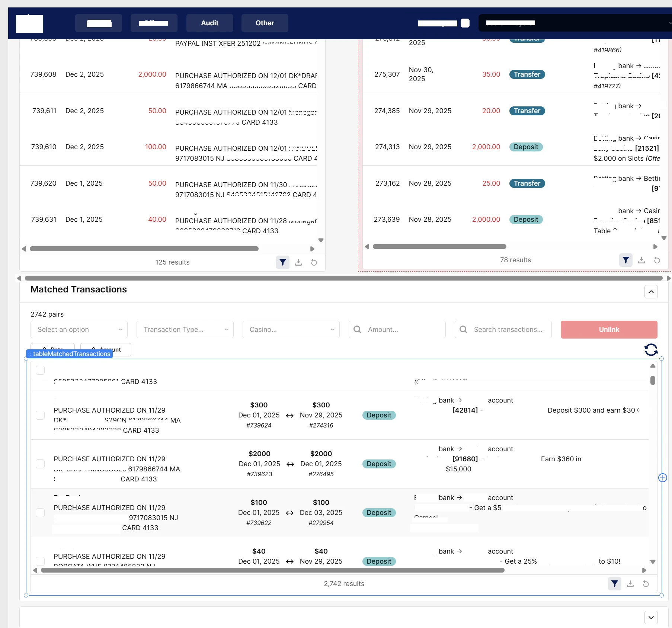Right arrow of 125 results horizontal scrollbar

(x=312, y=249)
